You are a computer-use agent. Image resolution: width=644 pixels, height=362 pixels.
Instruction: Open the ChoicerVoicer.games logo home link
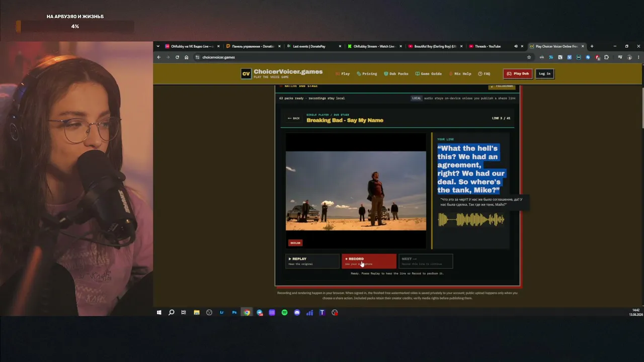point(282,73)
